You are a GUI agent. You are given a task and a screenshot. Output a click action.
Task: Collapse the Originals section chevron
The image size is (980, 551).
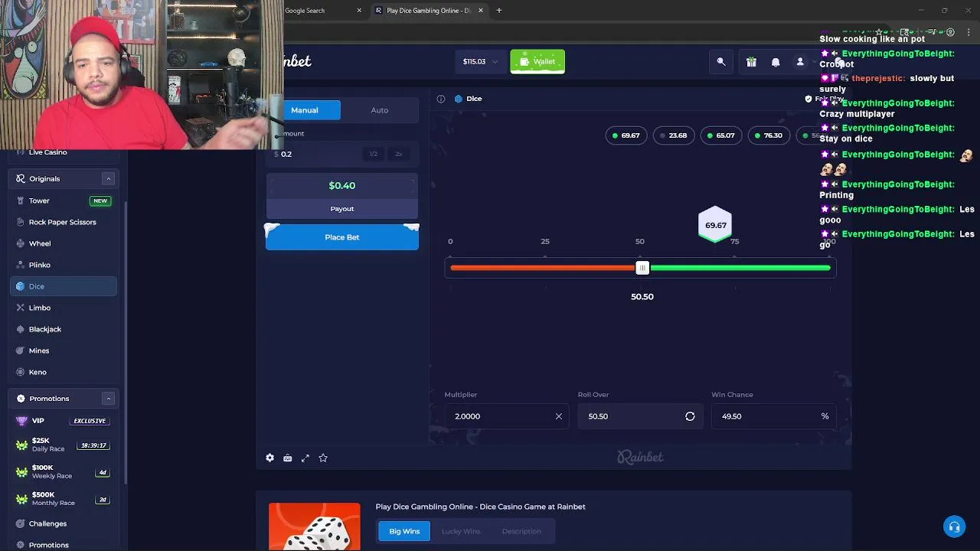(108, 178)
